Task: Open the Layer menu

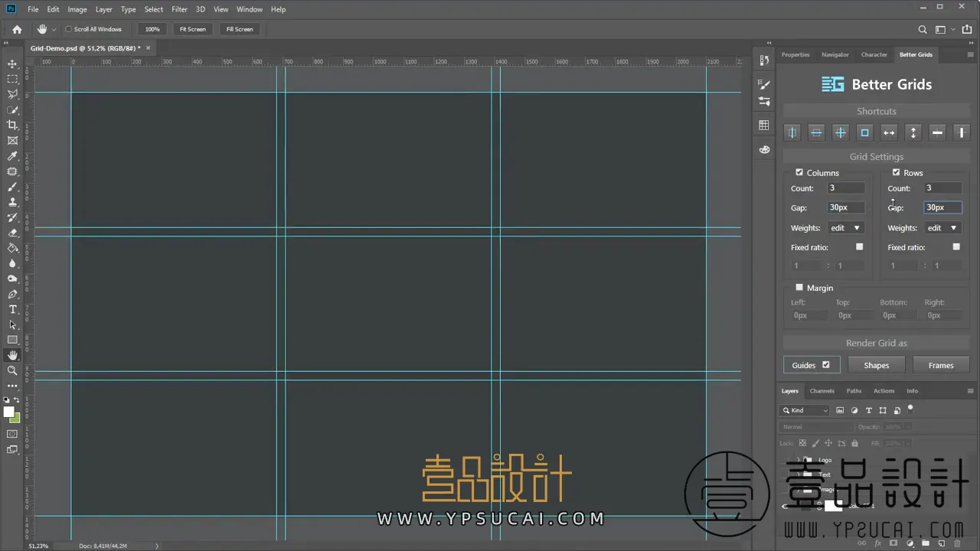Action: pos(104,9)
